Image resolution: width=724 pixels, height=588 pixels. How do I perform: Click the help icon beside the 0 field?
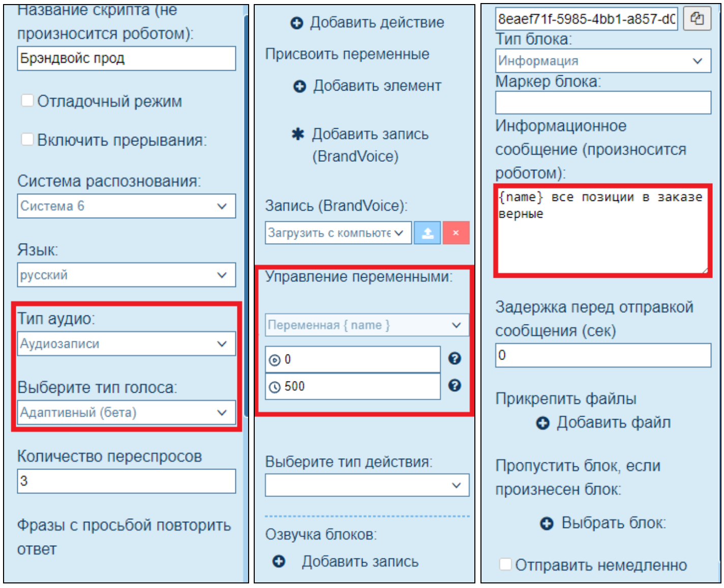click(x=455, y=359)
